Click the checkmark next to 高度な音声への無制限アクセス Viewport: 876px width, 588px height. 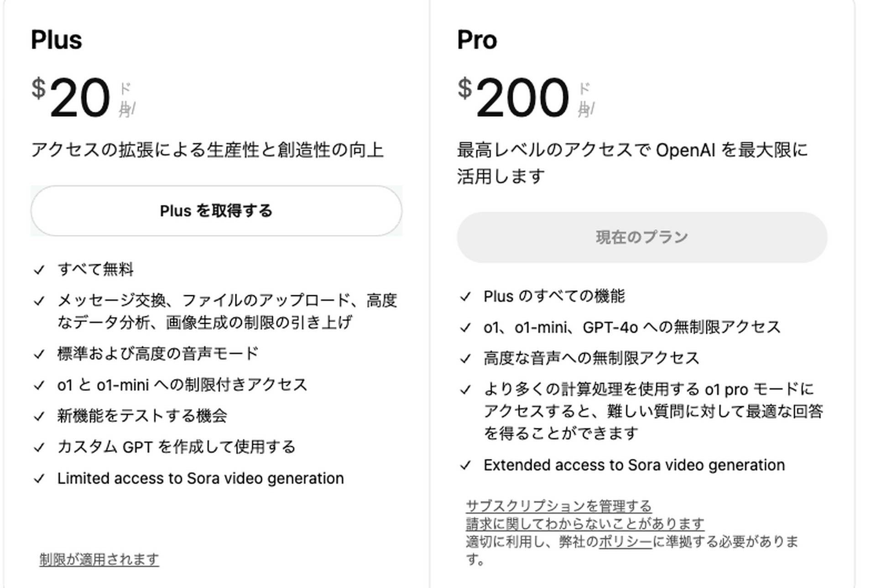point(466,358)
